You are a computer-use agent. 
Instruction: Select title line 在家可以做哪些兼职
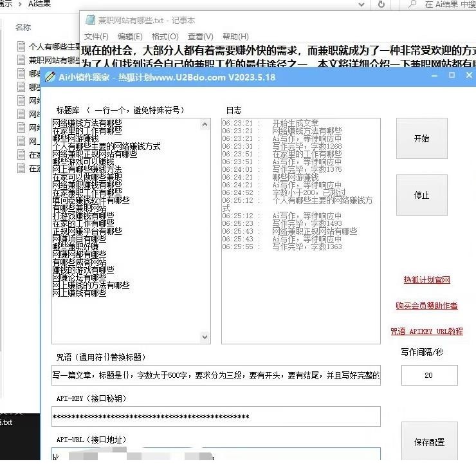(x=87, y=177)
